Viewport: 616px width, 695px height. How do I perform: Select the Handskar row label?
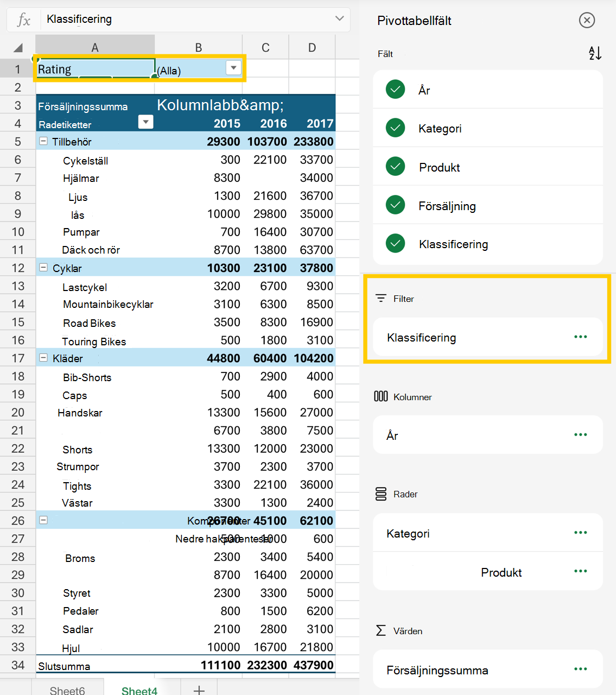point(80,413)
